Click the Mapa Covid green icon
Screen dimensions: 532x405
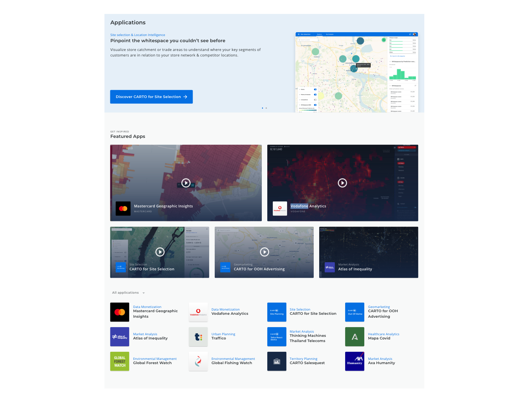click(355, 337)
